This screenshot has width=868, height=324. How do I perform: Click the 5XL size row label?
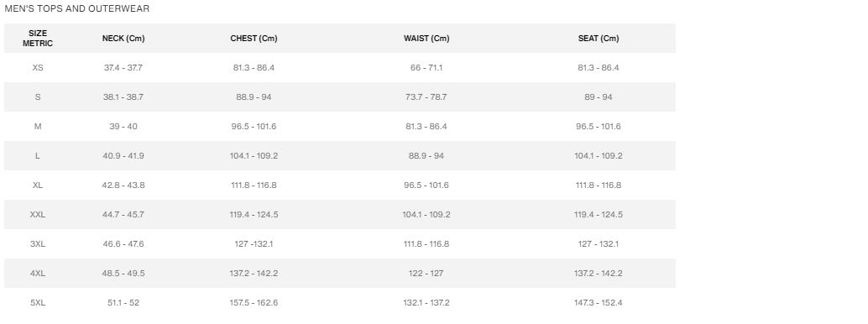(38, 302)
